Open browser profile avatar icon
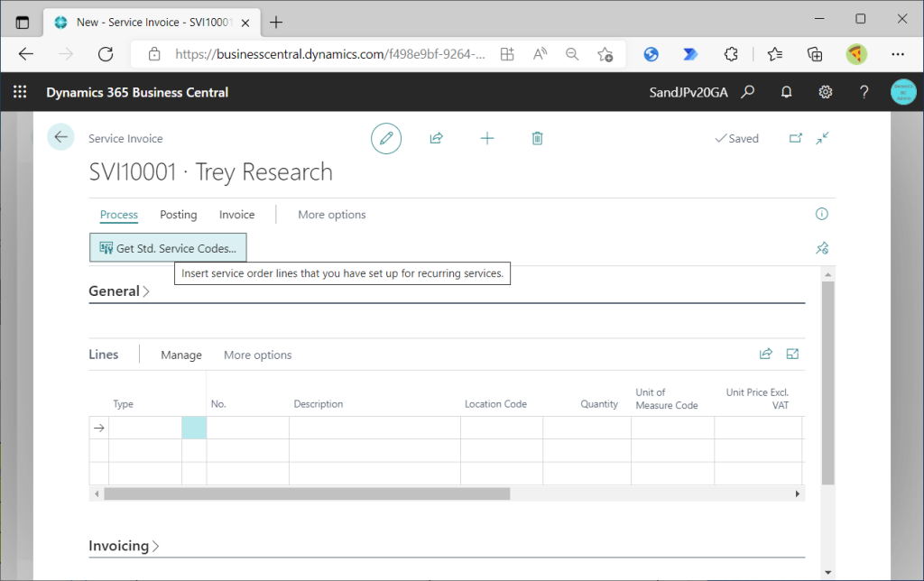The height and width of the screenshot is (581, 924). pos(856,54)
